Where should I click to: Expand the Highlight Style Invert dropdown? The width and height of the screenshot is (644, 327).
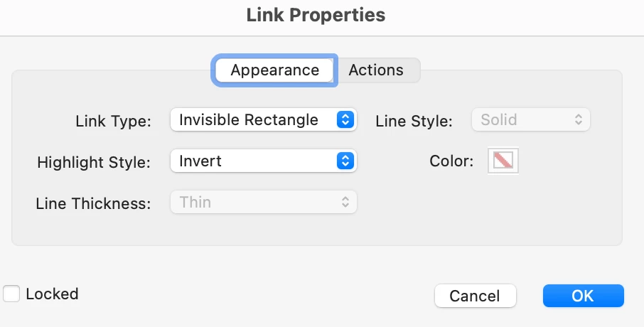point(255,161)
